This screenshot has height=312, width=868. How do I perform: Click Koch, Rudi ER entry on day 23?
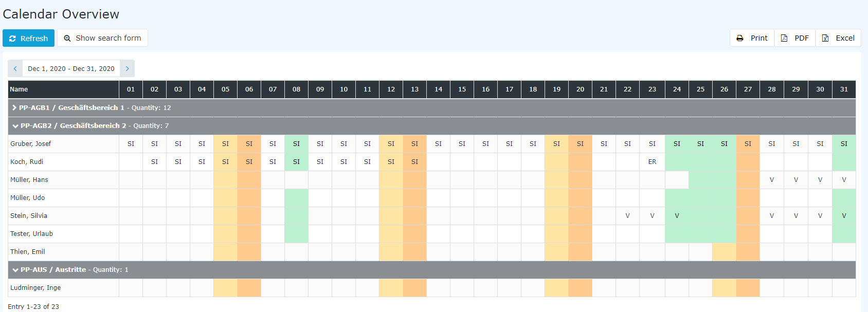coord(652,162)
